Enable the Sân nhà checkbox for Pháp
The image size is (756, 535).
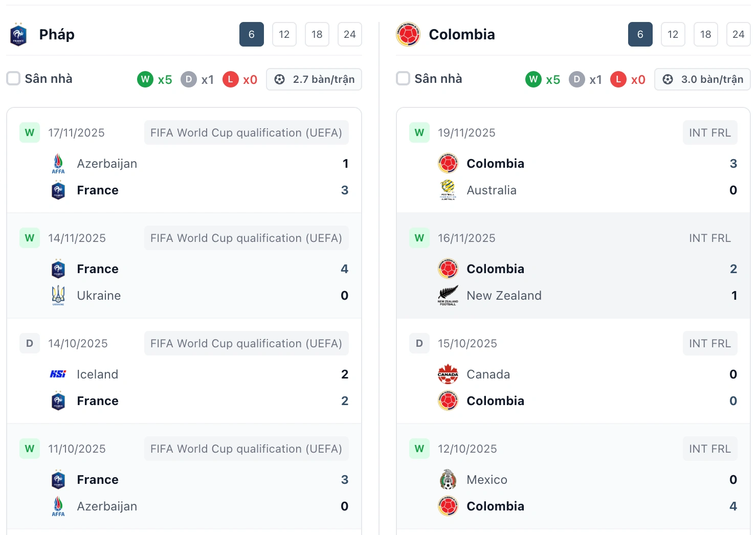coord(13,78)
